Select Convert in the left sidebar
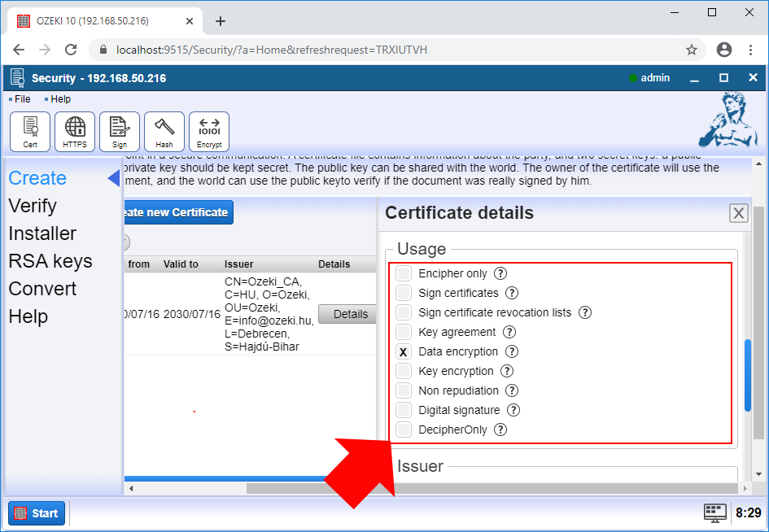Viewport: 769px width, 532px height. 42,289
